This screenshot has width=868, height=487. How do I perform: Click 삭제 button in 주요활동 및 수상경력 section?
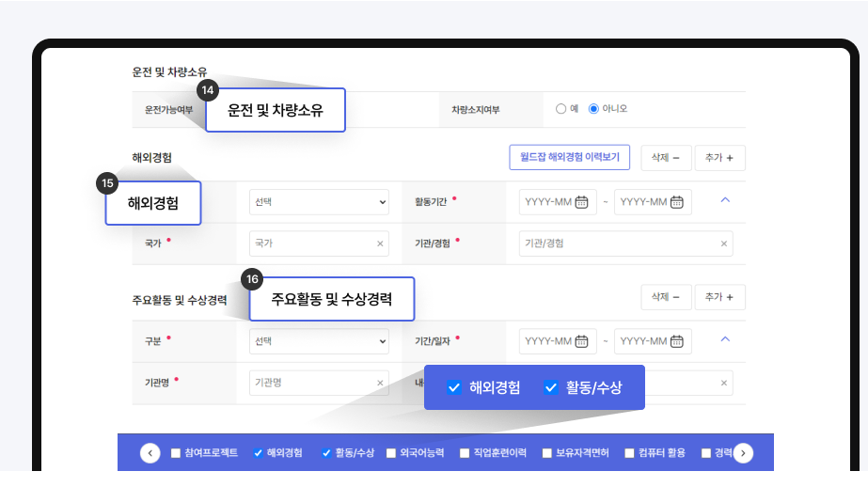click(666, 297)
